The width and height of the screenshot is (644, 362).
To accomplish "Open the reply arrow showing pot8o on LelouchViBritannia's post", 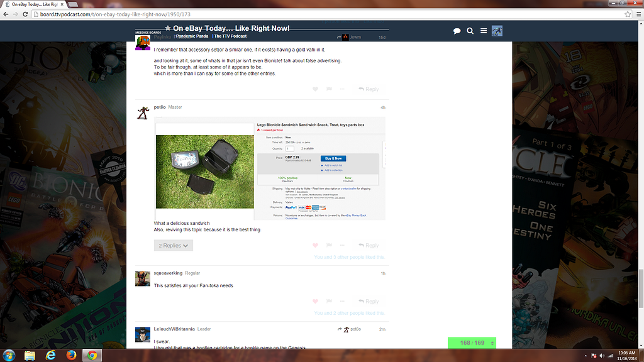I will (x=349, y=329).
